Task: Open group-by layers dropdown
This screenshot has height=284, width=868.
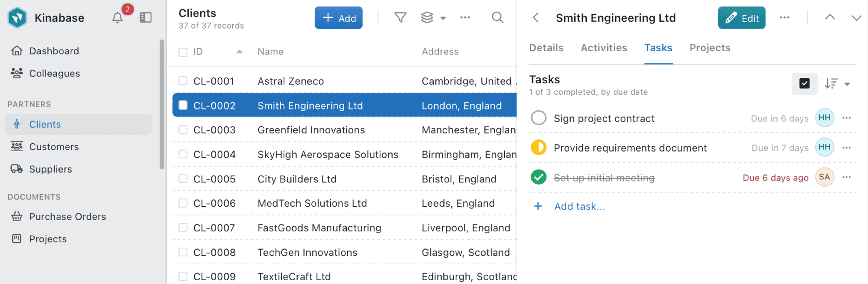Action: (433, 18)
